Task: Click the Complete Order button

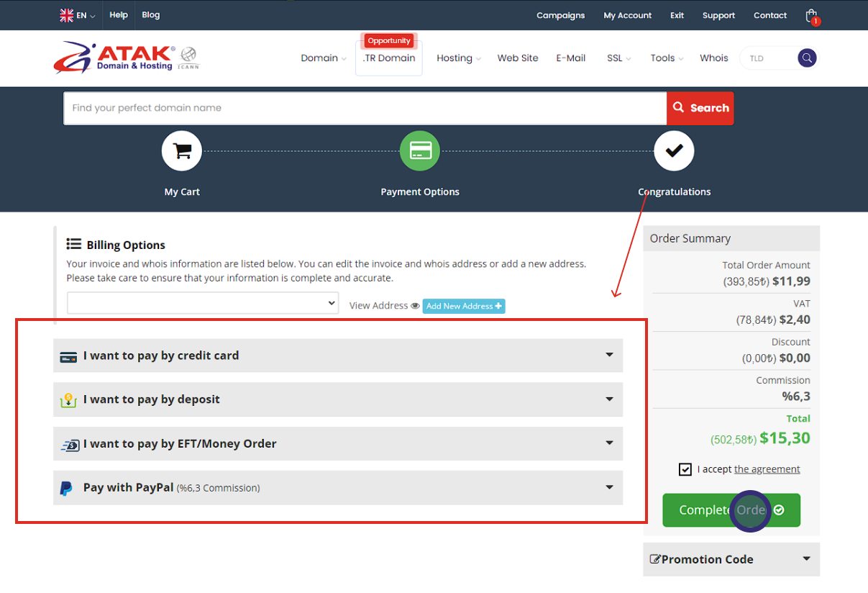Action: pyautogui.click(x=731, y=510)
